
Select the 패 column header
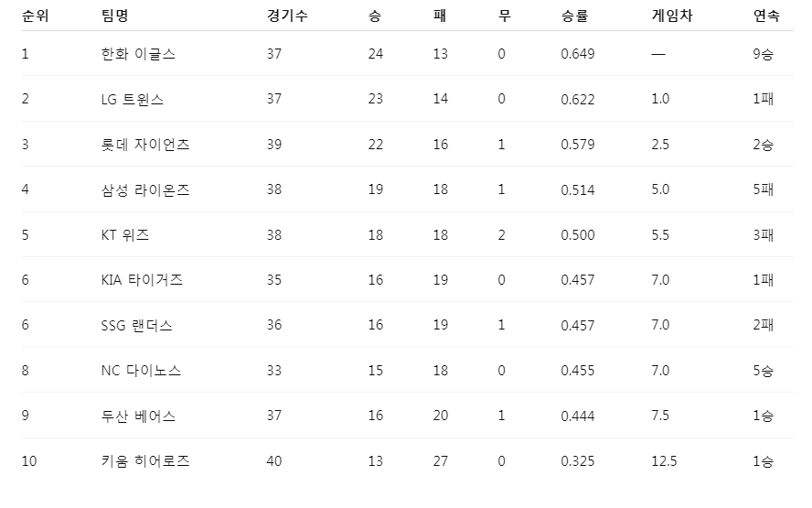click(440, 16)
